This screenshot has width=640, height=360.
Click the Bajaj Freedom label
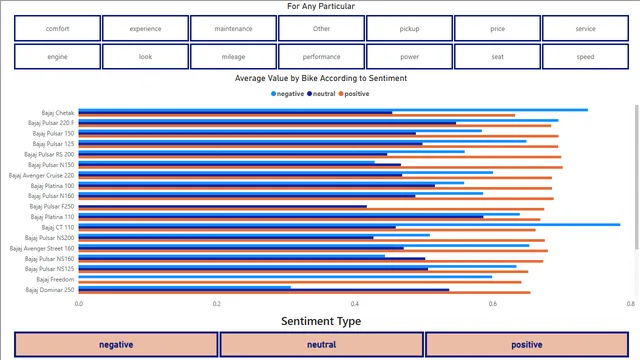pyautogui.click(x=55, y=280)
